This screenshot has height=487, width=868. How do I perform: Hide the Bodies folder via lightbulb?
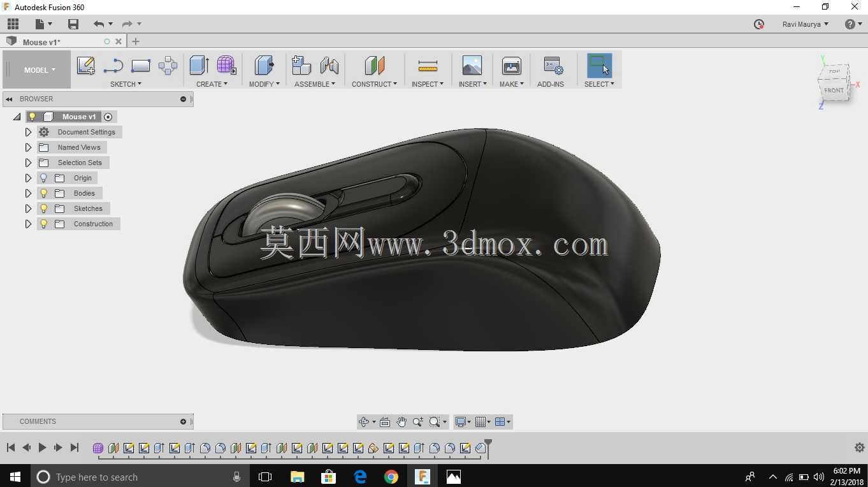pyautogui.click(x=43, y=193)
